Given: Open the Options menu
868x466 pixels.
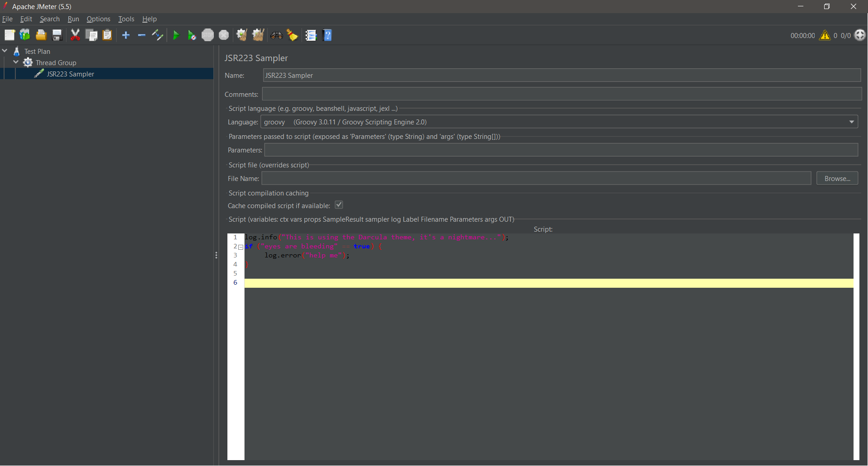Looking at the screenshot, I should pyautogui.click(x=99, y=19).
